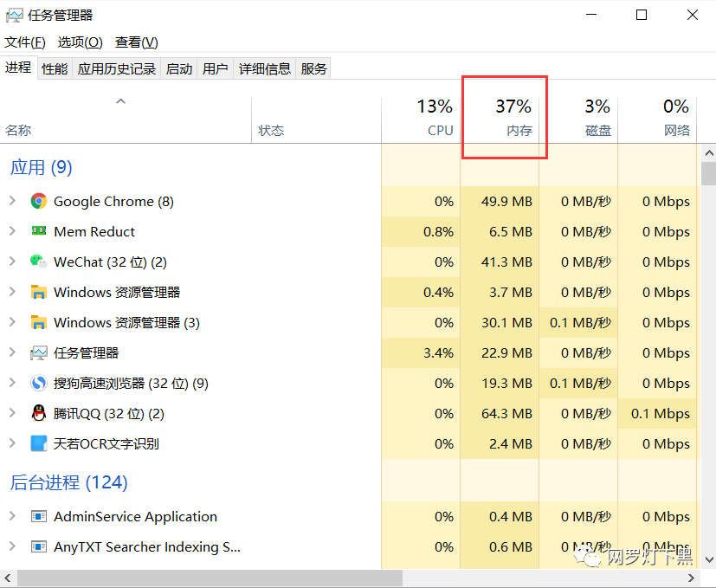This screenshot has height=588, width=716.
Task: Sort by the 内存 column header
Action: (500, 120)
